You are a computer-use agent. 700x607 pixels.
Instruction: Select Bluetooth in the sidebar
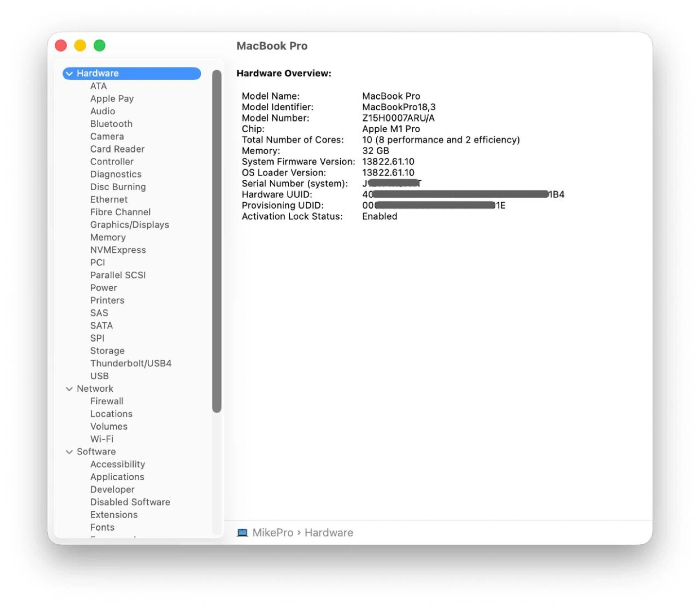111,124
